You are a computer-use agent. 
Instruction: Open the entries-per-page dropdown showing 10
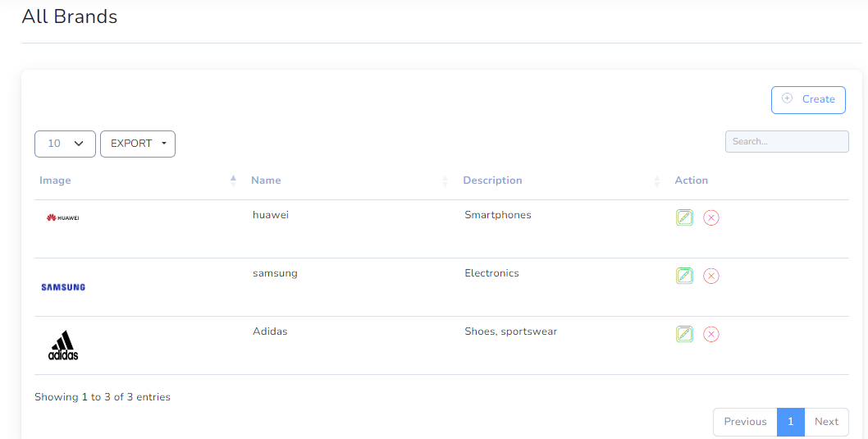click(x=65, y=144)
